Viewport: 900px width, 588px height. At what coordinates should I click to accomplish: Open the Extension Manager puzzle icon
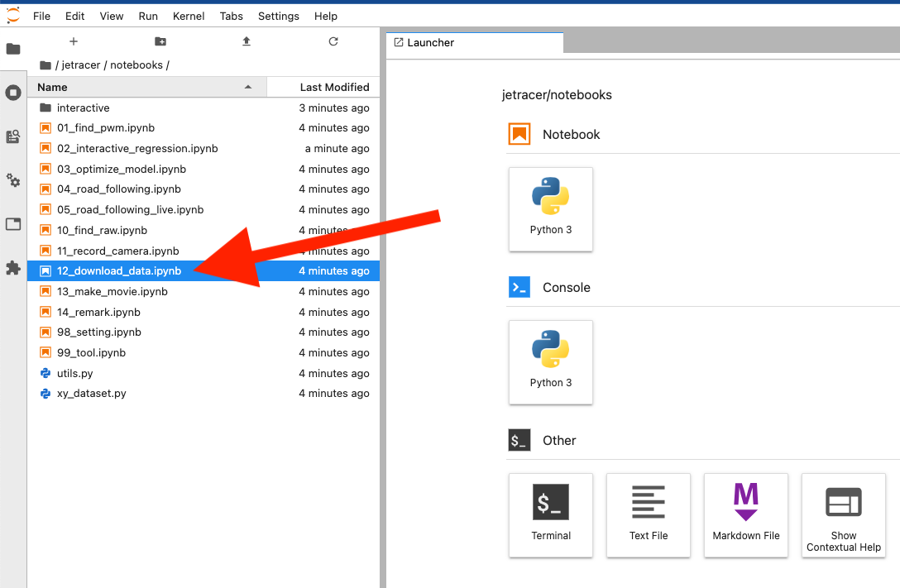click(x=13, y=268)
